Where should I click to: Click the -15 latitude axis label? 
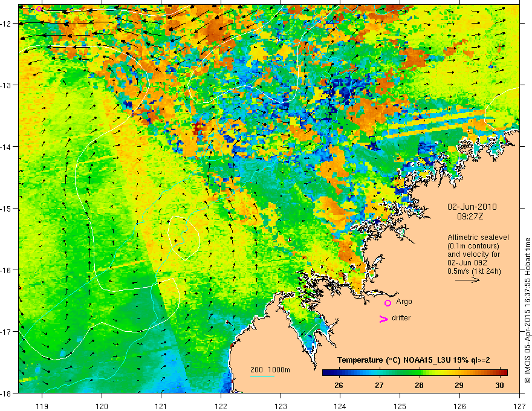click(7, 208)
